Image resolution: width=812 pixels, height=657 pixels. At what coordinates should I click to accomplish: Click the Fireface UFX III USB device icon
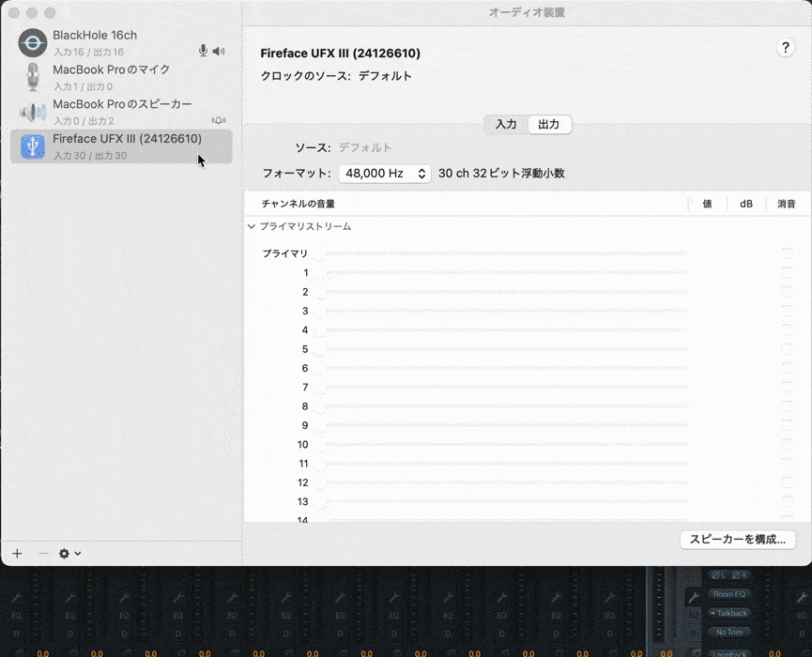tap(33, 145)
